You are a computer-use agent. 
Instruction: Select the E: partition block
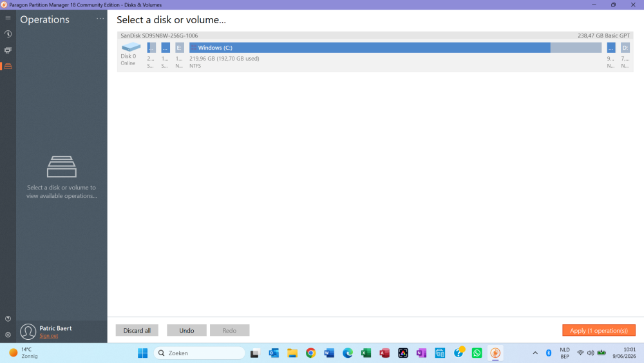[x=180, y=48]
